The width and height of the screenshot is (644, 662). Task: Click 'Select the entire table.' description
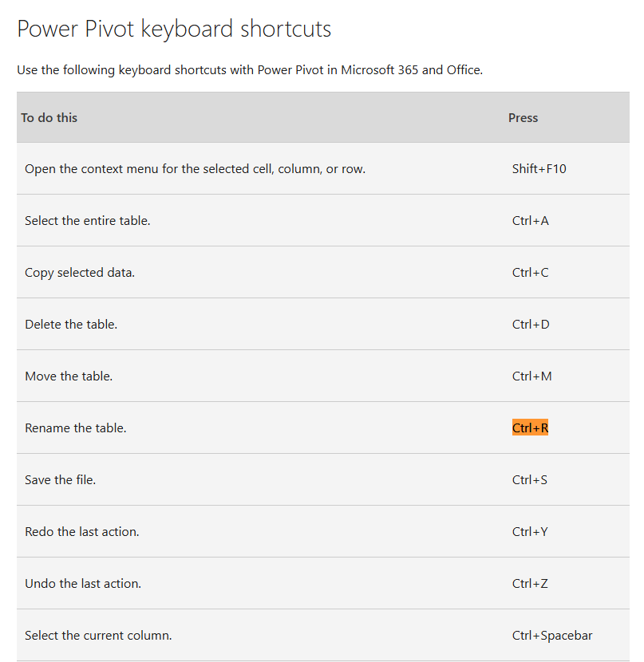[88, 221]
